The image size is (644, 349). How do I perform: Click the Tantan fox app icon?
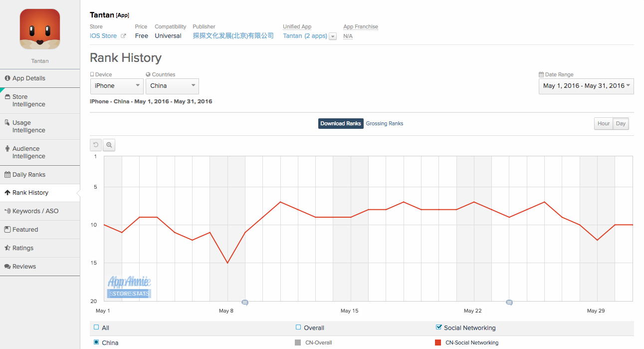point(40,29)
